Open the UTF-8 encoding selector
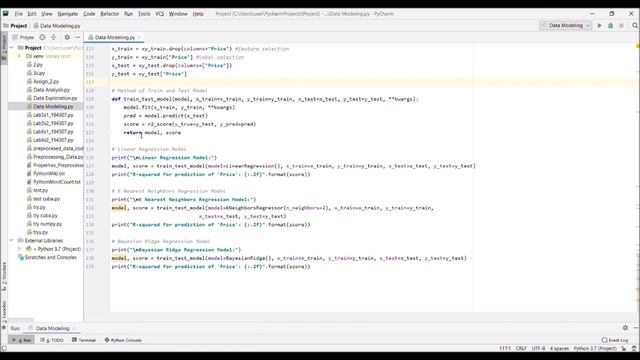Image resolution: width=640 pixels, height=360 pixels. (538, 349)
